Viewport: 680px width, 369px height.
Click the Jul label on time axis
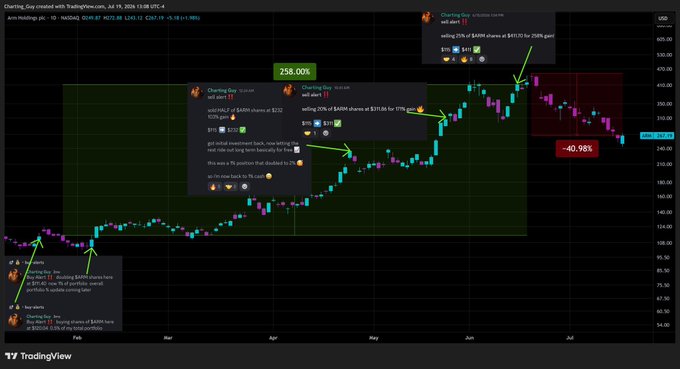click(x=570, y=337)
